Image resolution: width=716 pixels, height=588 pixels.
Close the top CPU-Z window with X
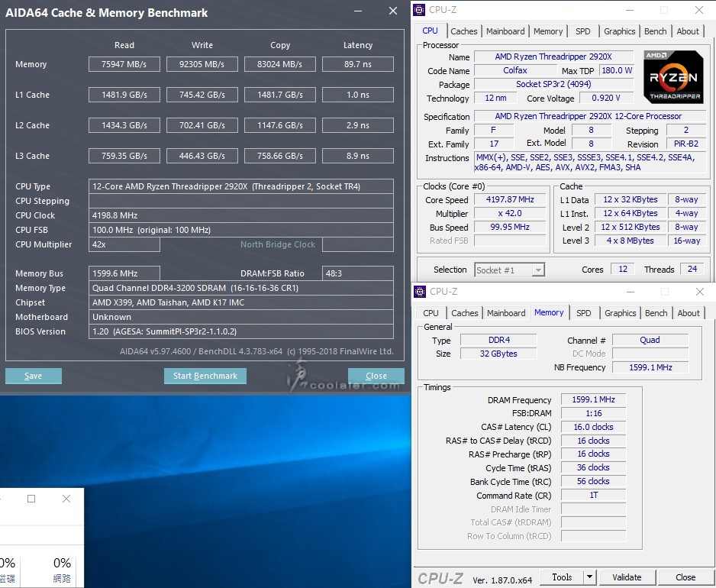[698, 10]
